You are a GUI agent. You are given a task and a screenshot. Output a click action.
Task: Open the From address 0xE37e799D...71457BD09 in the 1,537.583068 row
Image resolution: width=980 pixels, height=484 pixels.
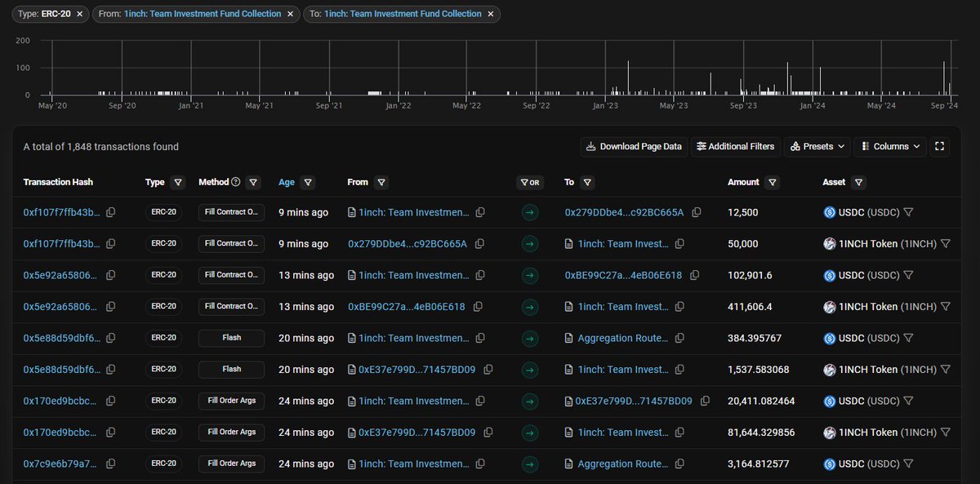(x=417, y=370)
